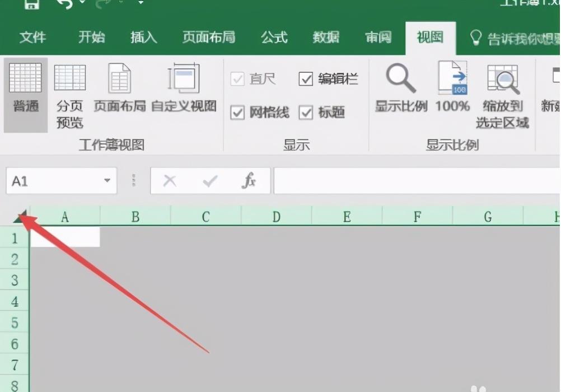
Task: Zoom to selection (缩放到选定区域)
Action: pos(502,95)
